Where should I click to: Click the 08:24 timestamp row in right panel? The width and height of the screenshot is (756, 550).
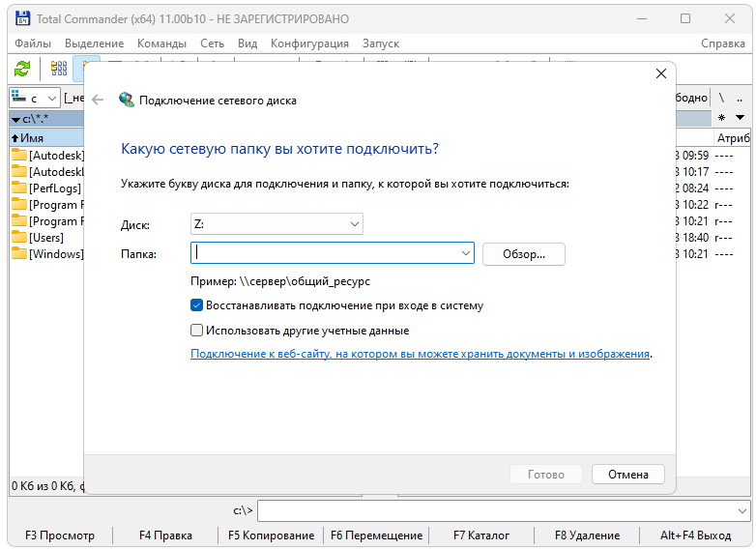[712, 188]
